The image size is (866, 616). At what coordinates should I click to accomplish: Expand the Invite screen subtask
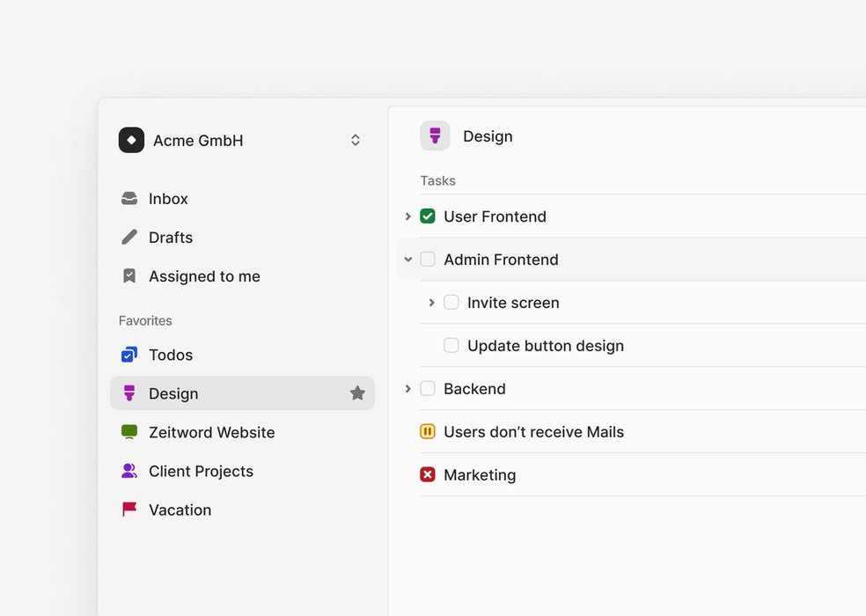pos(431,303)
